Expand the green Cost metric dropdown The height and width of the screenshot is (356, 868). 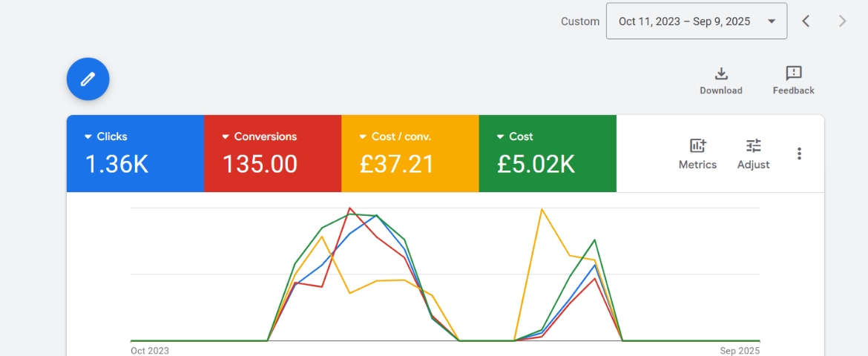(502, 136)
